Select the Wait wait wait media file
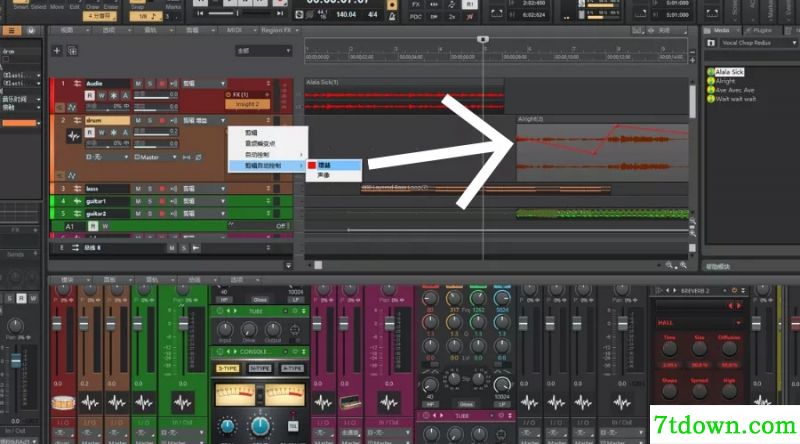800x444 pixels. point(735,99)
